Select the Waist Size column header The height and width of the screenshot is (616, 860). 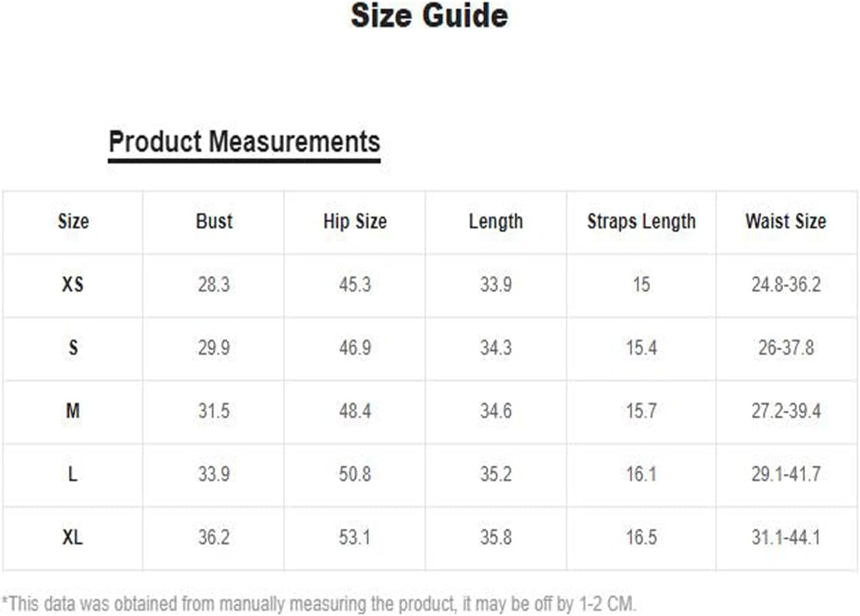point(785,221)
